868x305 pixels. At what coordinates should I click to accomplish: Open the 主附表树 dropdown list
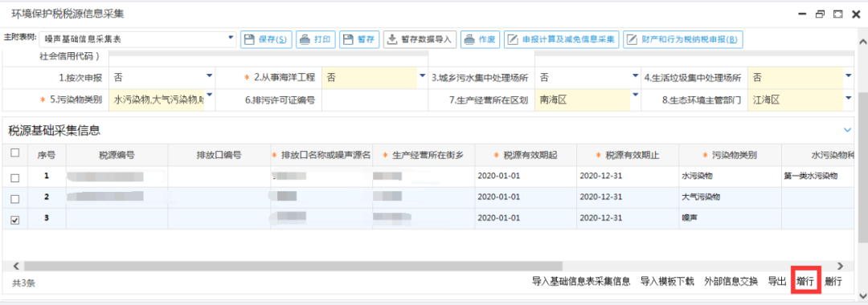tap(231, 39)
